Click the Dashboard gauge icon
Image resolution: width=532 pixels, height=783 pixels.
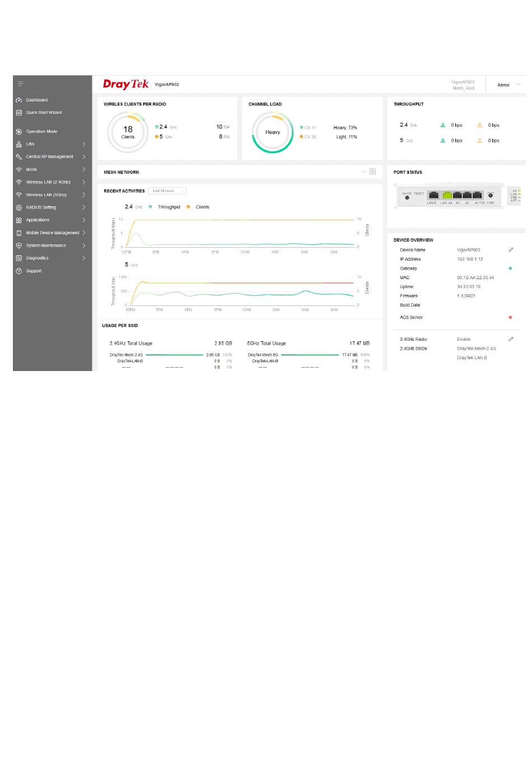[x=19, y=100]
